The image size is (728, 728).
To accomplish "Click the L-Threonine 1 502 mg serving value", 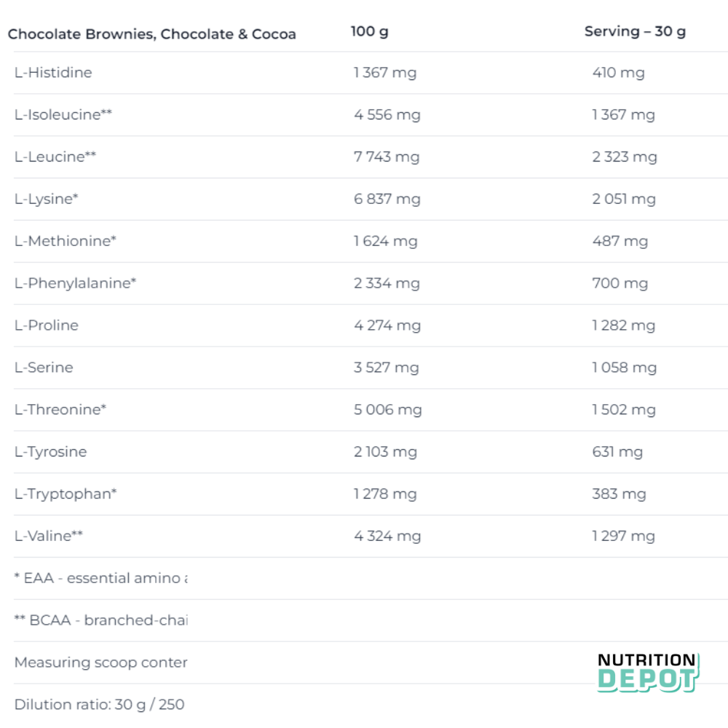I will point(624,410).
